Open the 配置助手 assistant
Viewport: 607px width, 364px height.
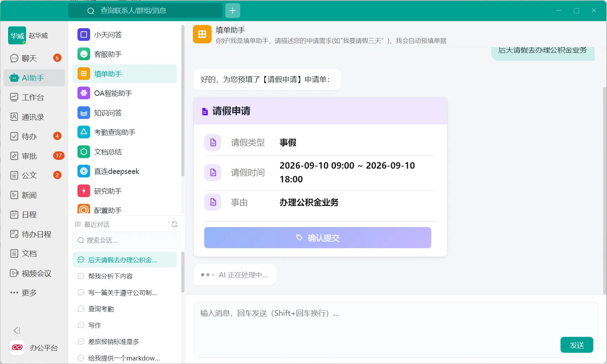pos(125,210)
